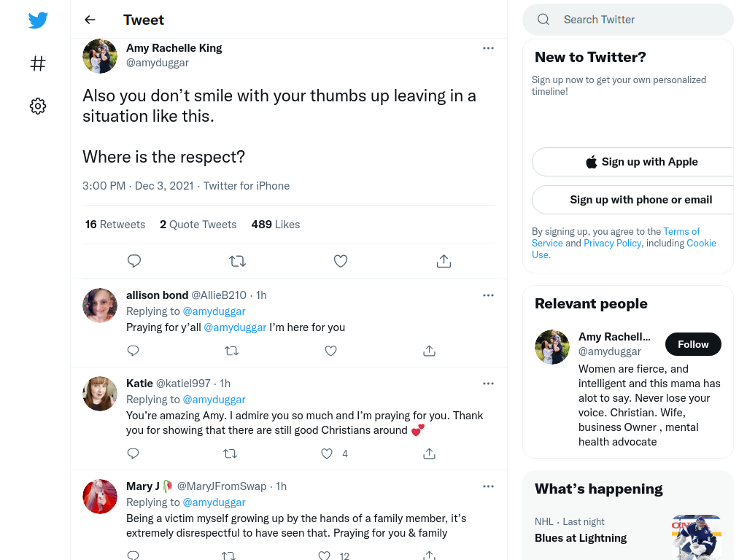
Task: Like Katie's reply showing 4 likes
Action: click(327, 454)
